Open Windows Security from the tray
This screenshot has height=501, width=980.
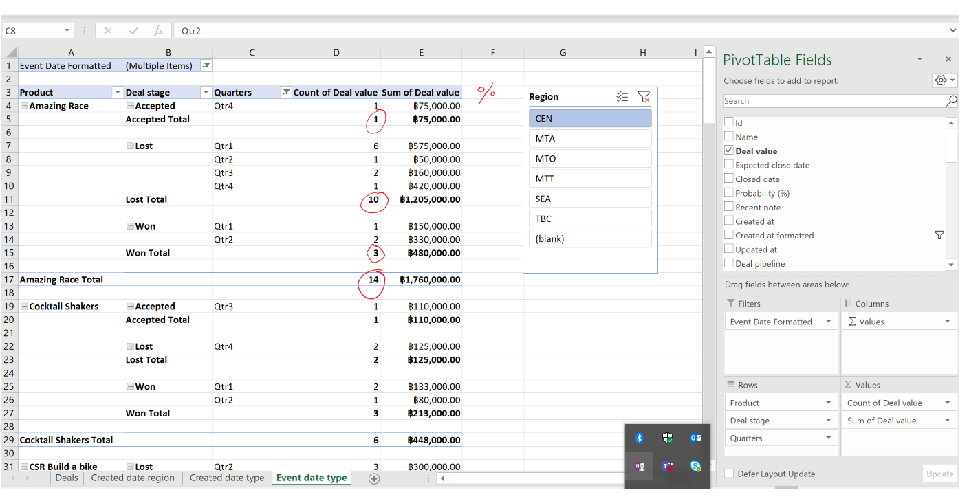pyautogui.click(x=667, y=438)
